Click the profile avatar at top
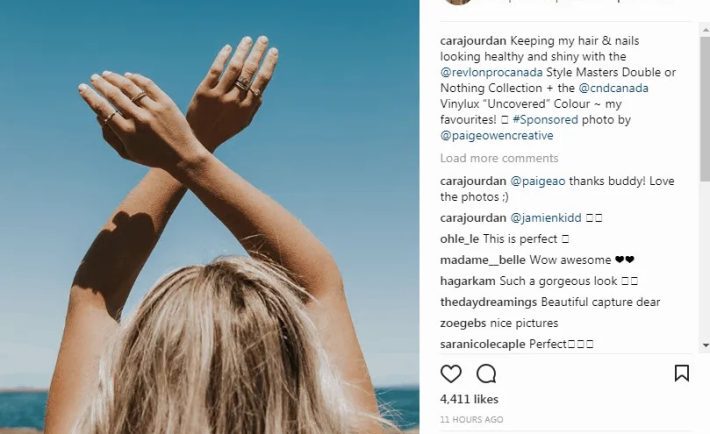 click(458, 2)
